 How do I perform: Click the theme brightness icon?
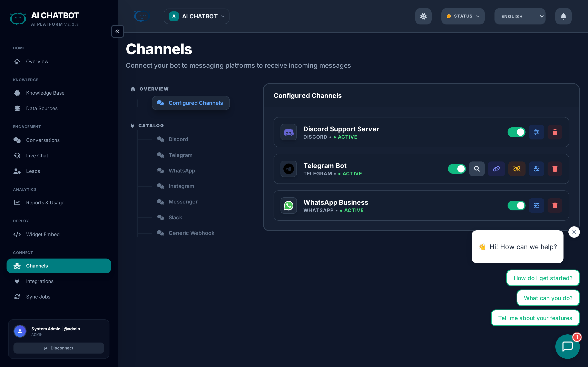tap(423, 16)
